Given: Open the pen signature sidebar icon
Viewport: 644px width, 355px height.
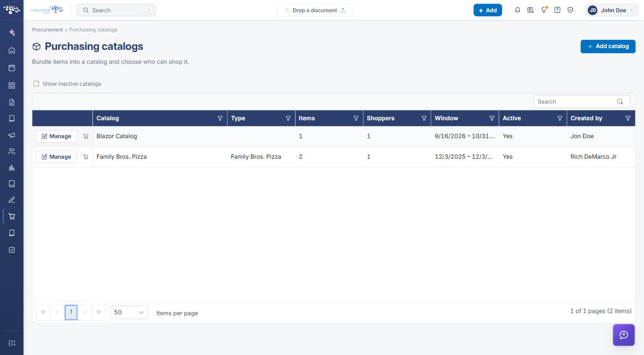Looking at the screenshot, I should [12, 200].
